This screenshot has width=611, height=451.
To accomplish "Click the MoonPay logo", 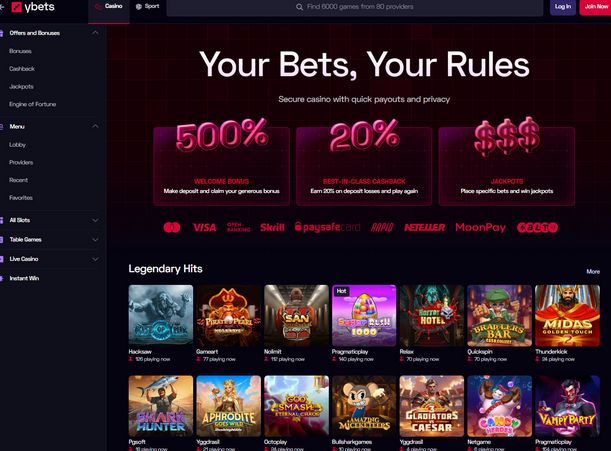I will pos(480,227).
